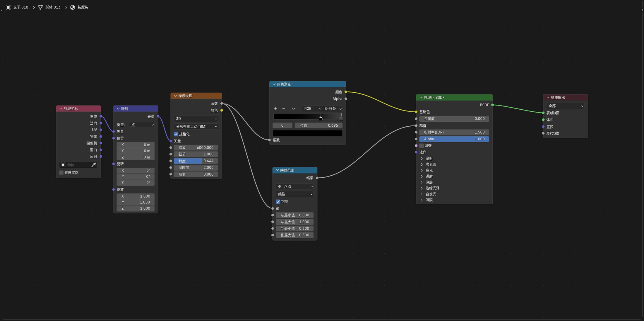The image size is (644, 321).
Task: Click the 缩放 6000.000 field
Action: [x=196, y=147]
